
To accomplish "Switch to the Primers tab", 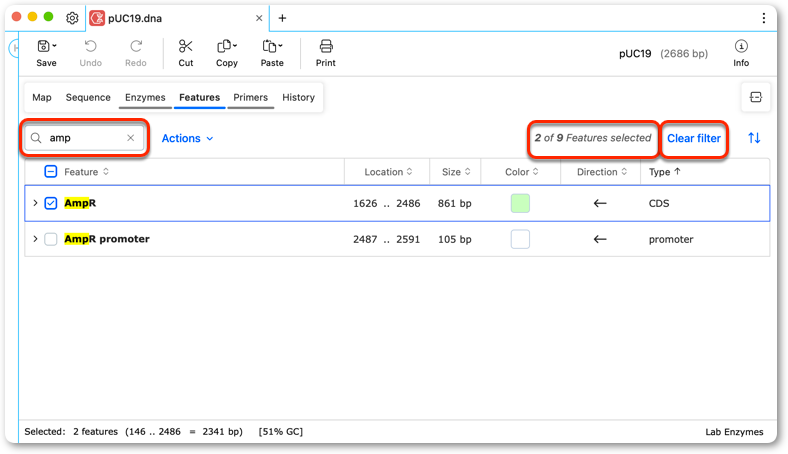I will pyautogui.click(x=250, y=97).
